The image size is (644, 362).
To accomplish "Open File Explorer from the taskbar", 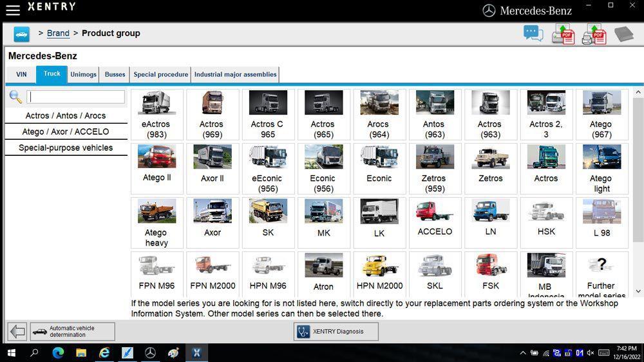I will (x=81, y=353).
